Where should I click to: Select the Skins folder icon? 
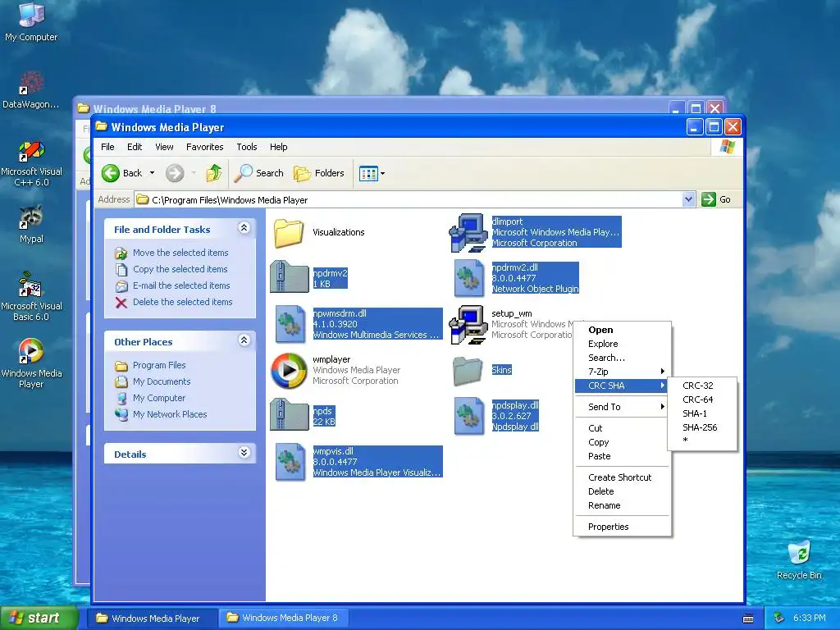click(468, 371)
